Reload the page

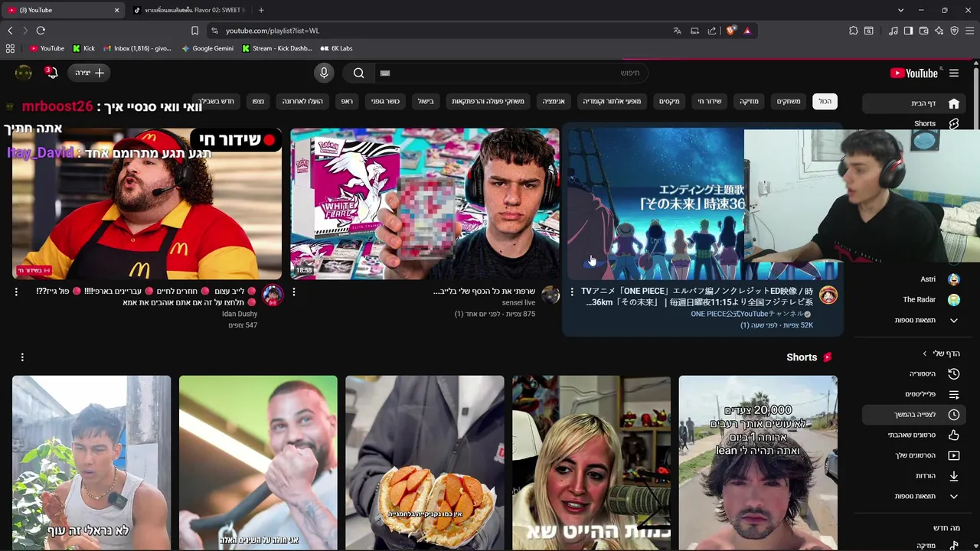41,31
